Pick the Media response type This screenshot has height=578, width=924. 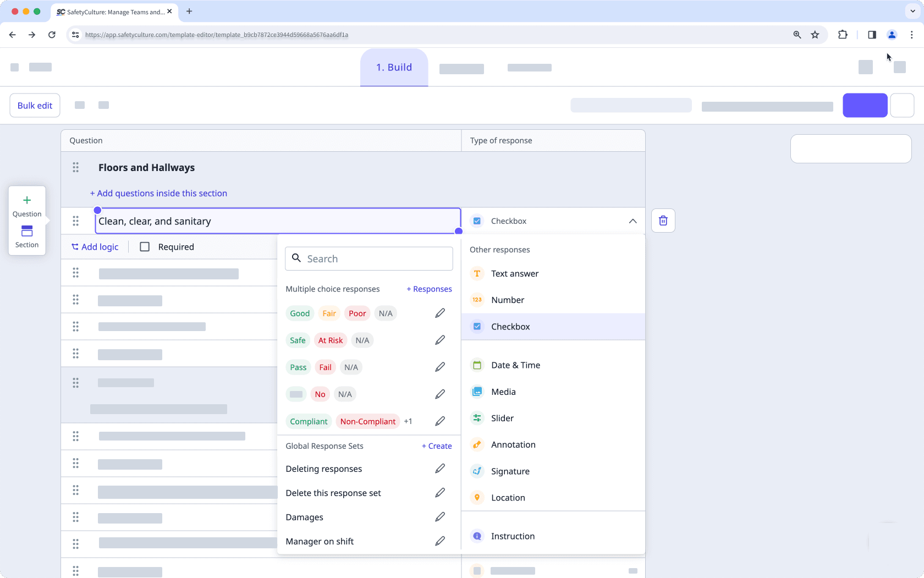coord(503,392)
